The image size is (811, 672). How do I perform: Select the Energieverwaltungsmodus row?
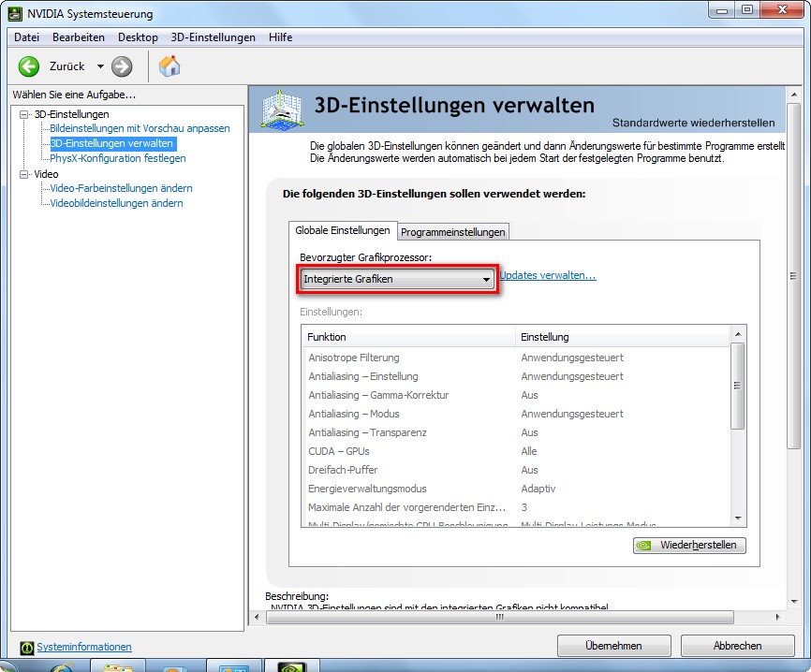click(x=516, y=489)
